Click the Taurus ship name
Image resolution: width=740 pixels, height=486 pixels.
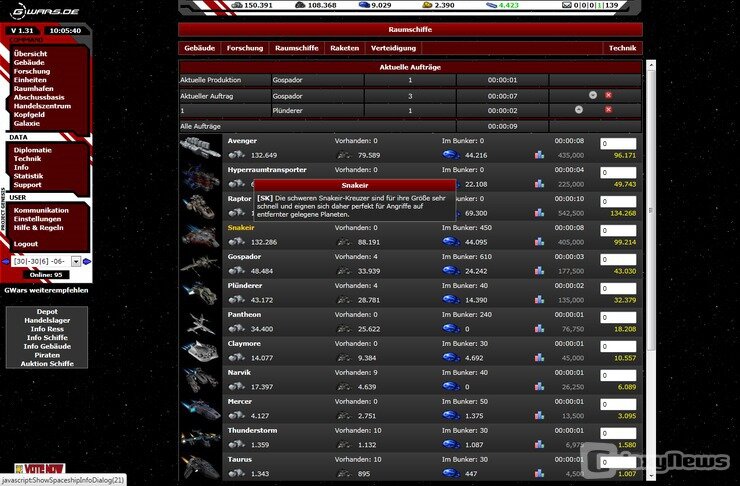(239, 460)
